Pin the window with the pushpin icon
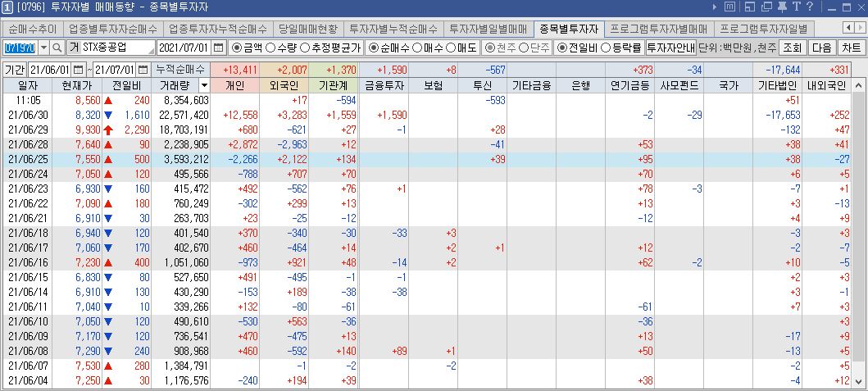Viewport: 868px width, 391px height. click(x=782, y=7)
